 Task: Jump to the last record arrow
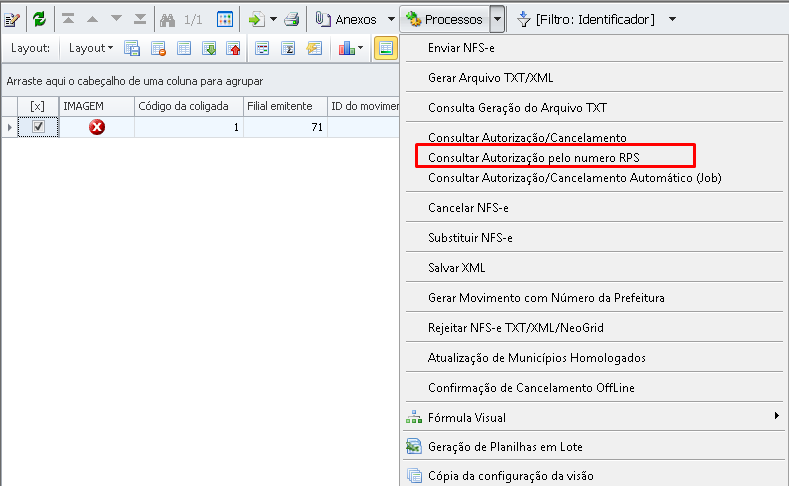click(140, 19)
